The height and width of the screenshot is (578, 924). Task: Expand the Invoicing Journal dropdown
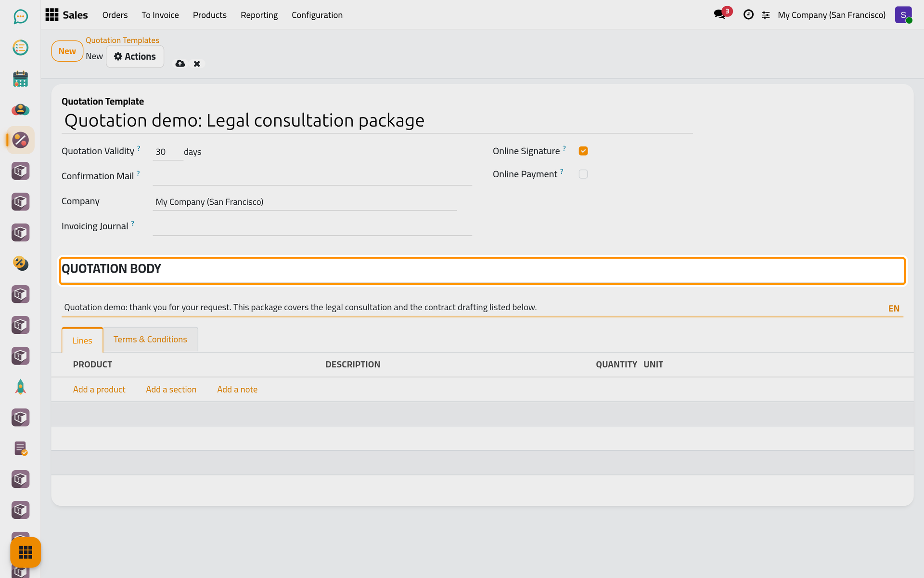312,227
